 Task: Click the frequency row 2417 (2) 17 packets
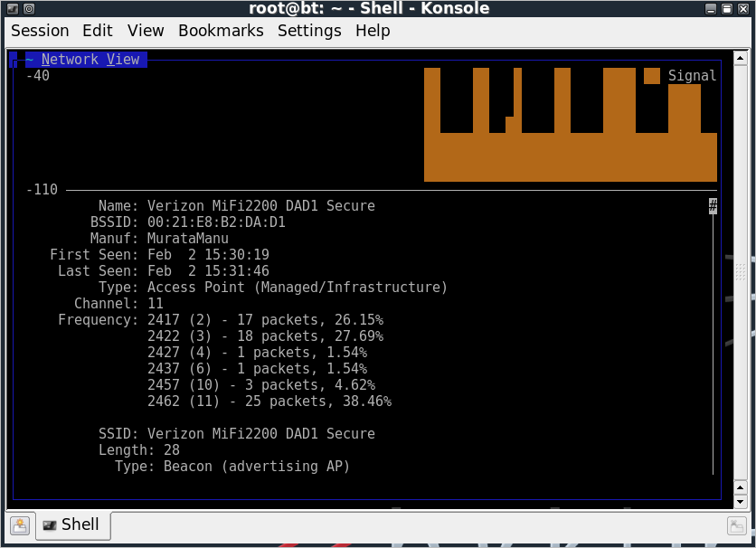(266, 319)
